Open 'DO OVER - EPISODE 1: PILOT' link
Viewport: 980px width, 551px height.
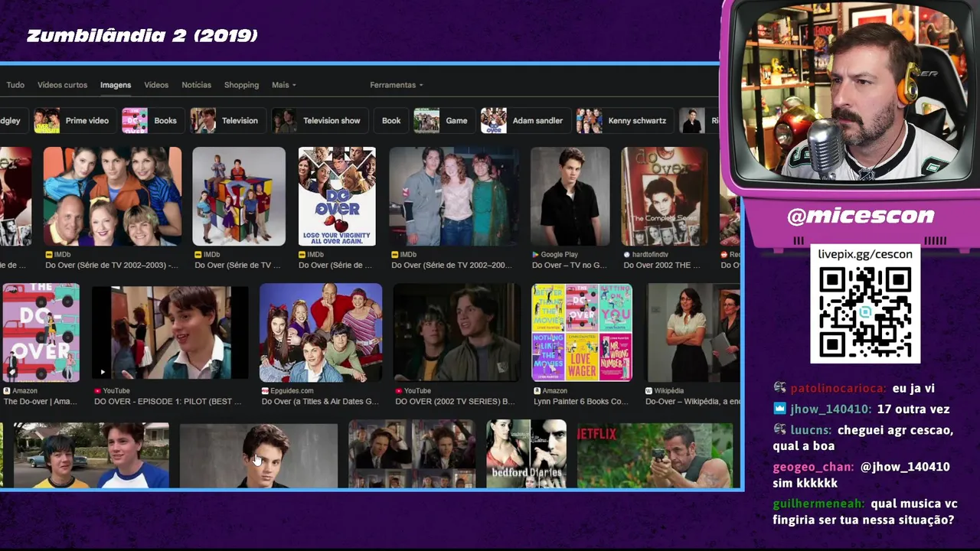pyautogui.click(x=168, y=402)
